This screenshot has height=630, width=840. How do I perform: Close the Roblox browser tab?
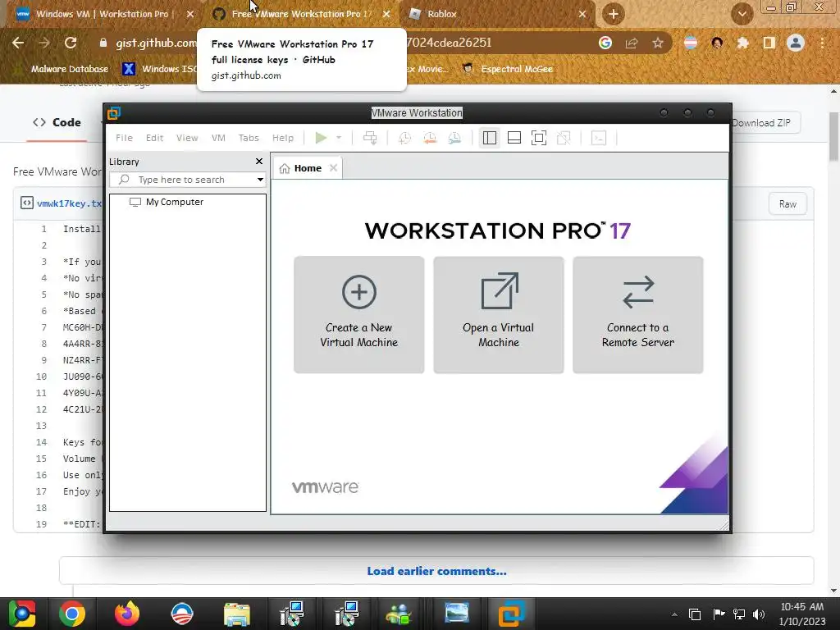582,15
